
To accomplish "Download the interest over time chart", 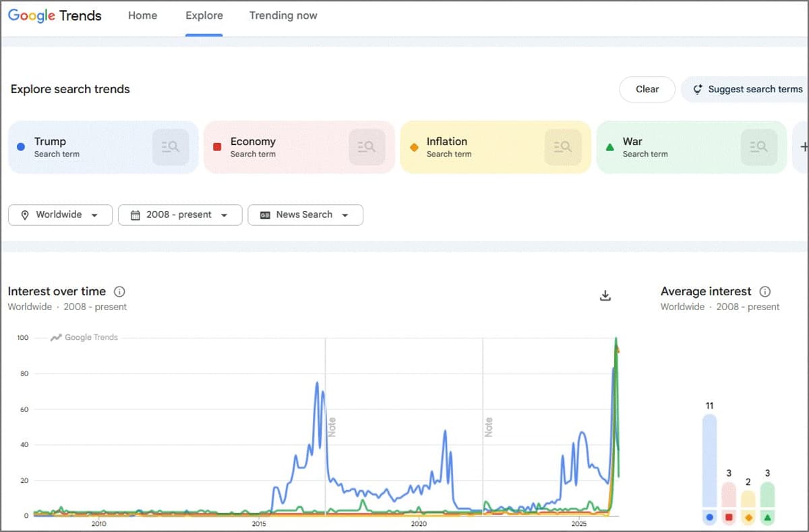I will point(605,295).
